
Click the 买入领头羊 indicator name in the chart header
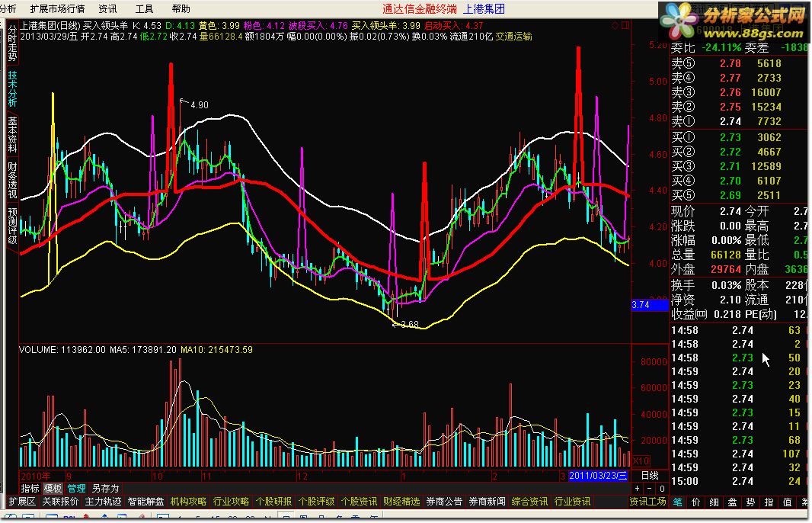click(104, 25)
